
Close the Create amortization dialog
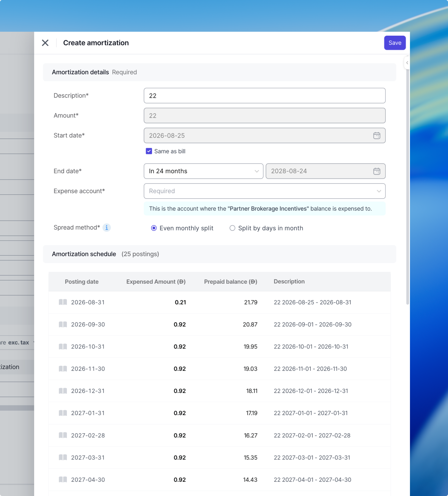[x=45, y=43]
